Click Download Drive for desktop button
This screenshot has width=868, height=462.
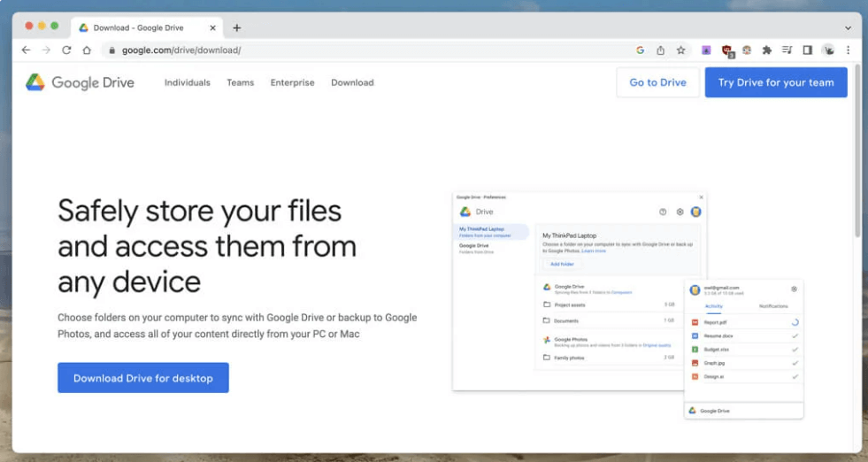point(143,378)
